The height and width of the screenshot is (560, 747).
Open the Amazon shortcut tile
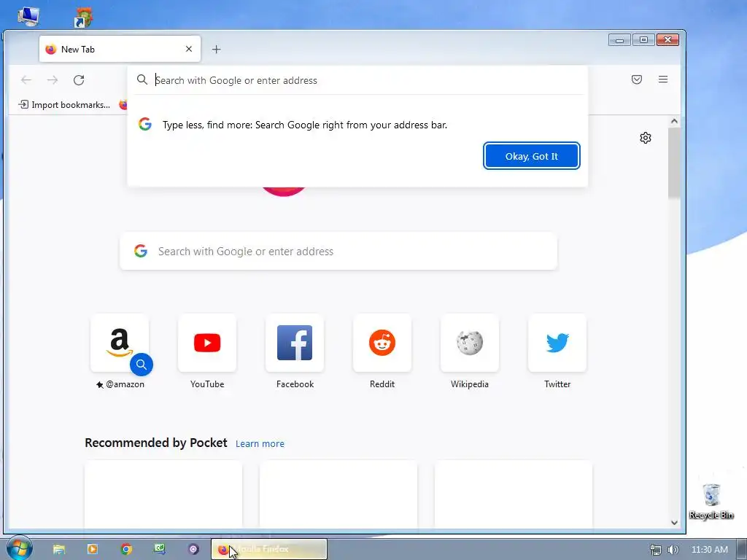pyautogui.click(x=120, y=343)
